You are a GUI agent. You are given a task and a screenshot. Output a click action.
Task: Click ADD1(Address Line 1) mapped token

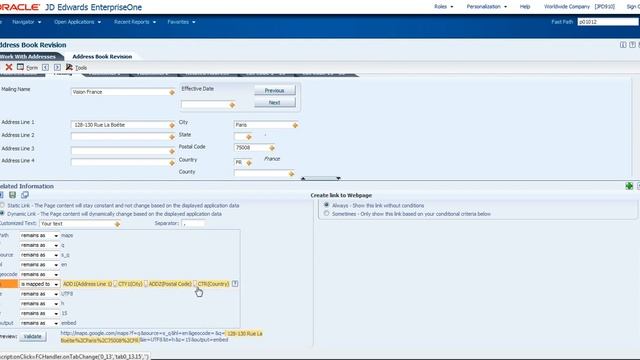[x=87, y=284]
